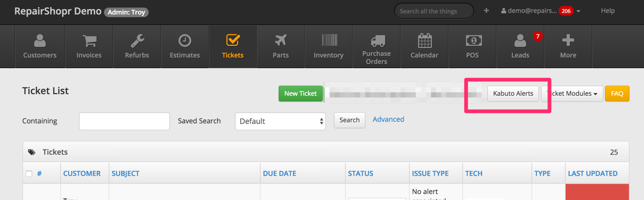Click the plus icon beside the search bar
Viewport: 644px width, 200px height.
tap(486, 11)
